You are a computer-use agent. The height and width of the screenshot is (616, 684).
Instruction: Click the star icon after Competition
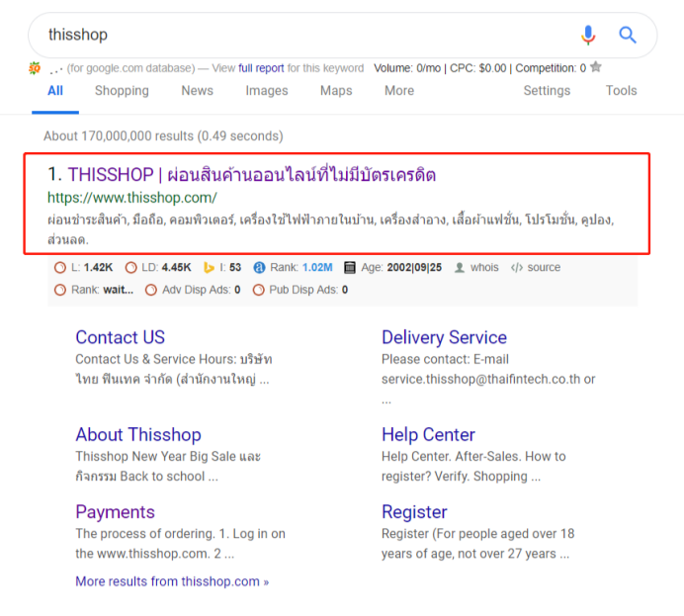point(596,67)
